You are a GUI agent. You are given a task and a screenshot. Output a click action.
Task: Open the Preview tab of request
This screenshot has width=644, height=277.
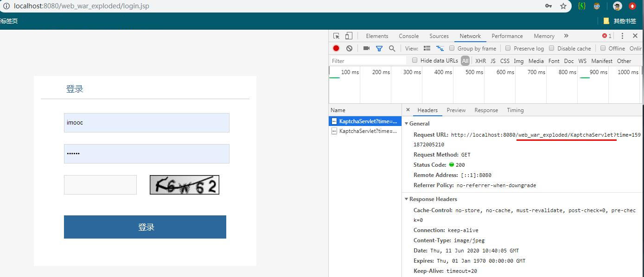coord(456,110)
